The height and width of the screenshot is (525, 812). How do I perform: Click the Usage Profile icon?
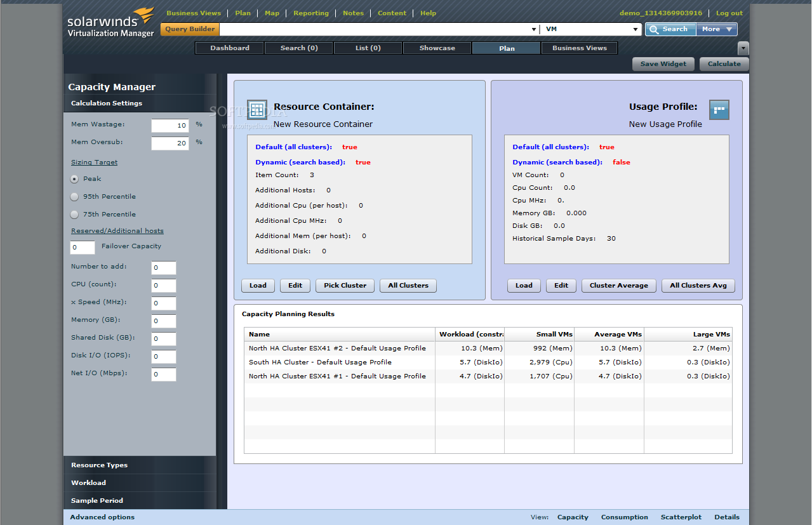click(719, 110)
